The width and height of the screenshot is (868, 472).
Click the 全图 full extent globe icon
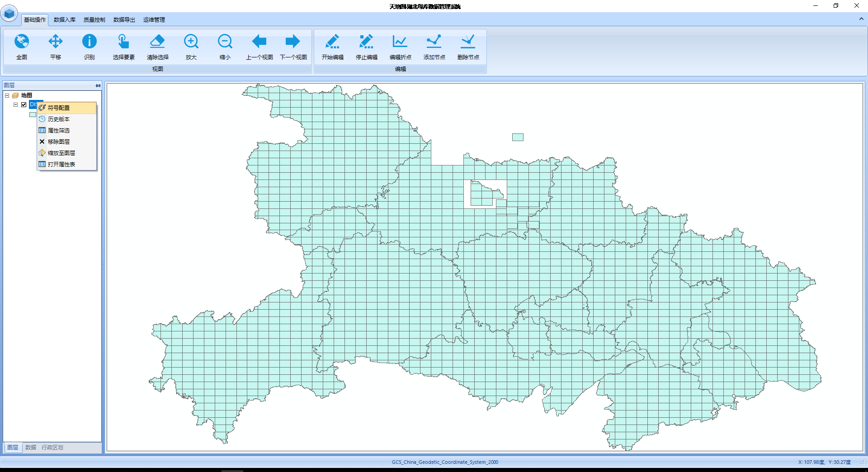[x=22, y=42]
